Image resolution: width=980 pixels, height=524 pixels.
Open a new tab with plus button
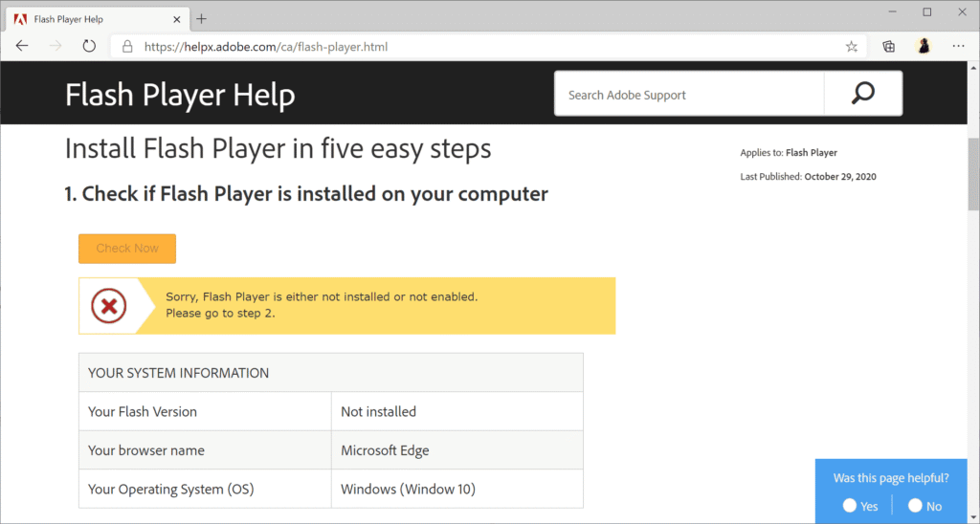(201, 19)
